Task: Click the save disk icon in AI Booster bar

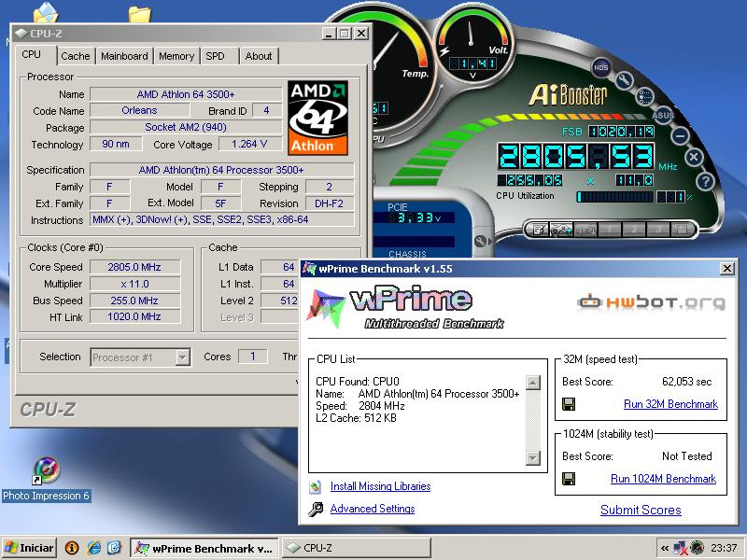Action: [683, 230]
